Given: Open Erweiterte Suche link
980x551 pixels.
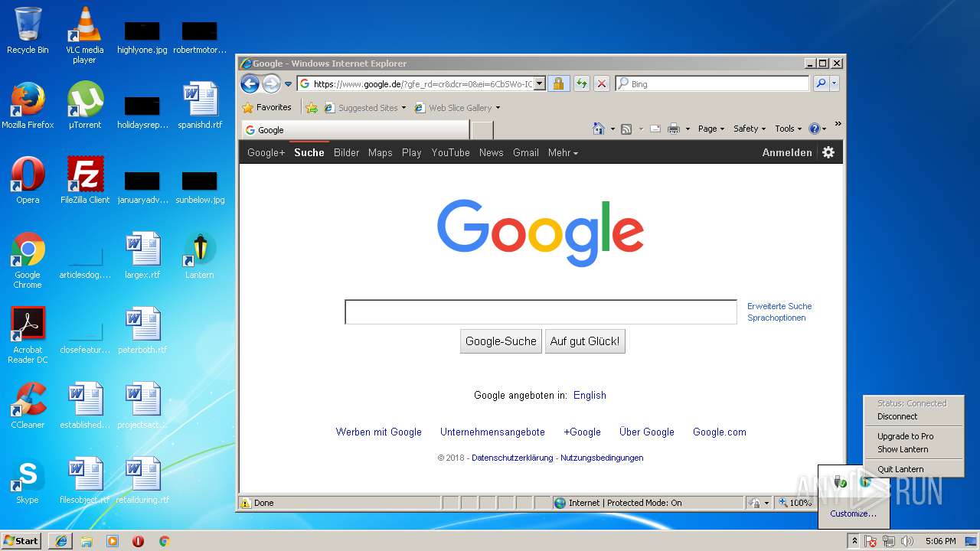Looking at the screenshot, I should [x=779, y=306].
